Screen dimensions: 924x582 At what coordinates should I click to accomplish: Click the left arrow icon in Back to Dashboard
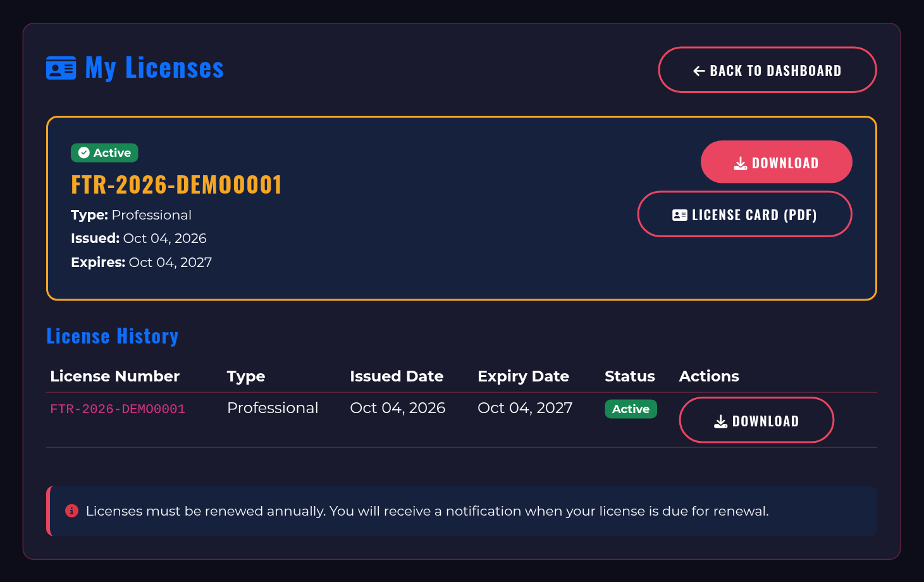(699, 71)
